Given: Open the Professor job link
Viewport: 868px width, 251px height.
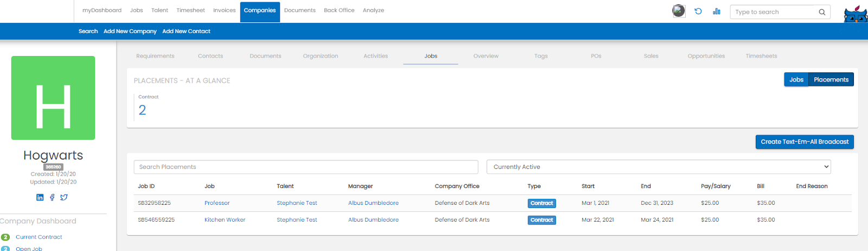Looking at the screenshot, I should point(217,203).
